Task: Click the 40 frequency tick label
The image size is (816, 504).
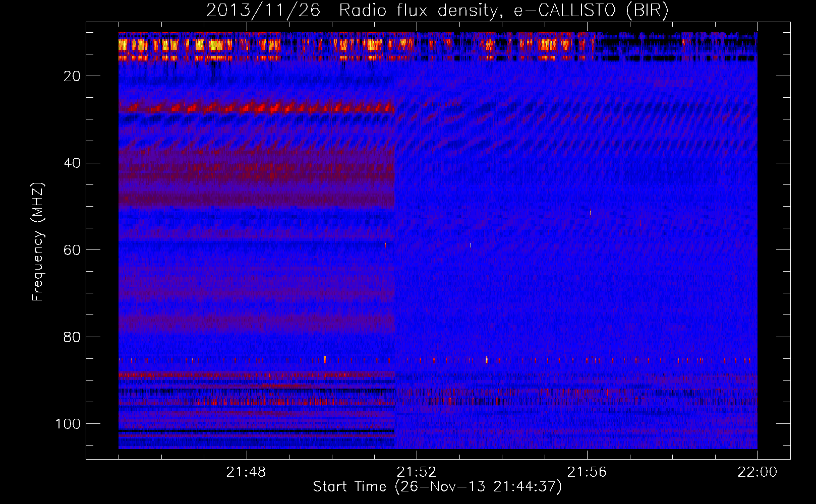Action: coord(73,163)
